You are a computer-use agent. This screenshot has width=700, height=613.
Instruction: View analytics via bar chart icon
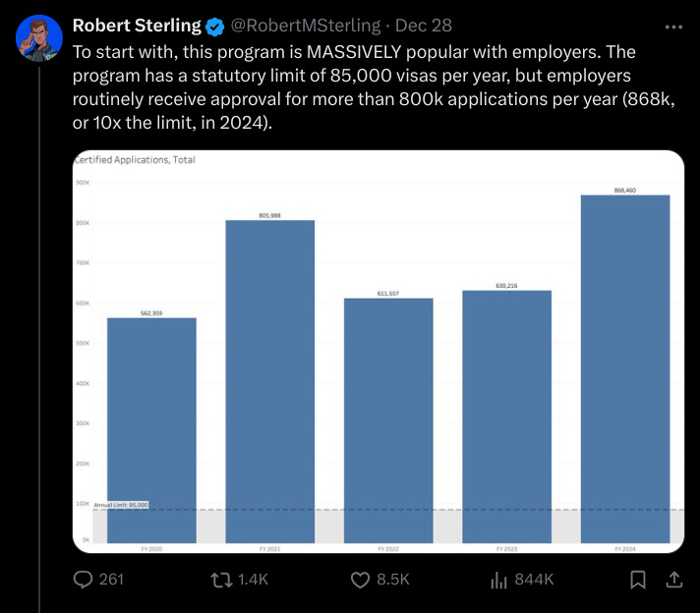498,580
